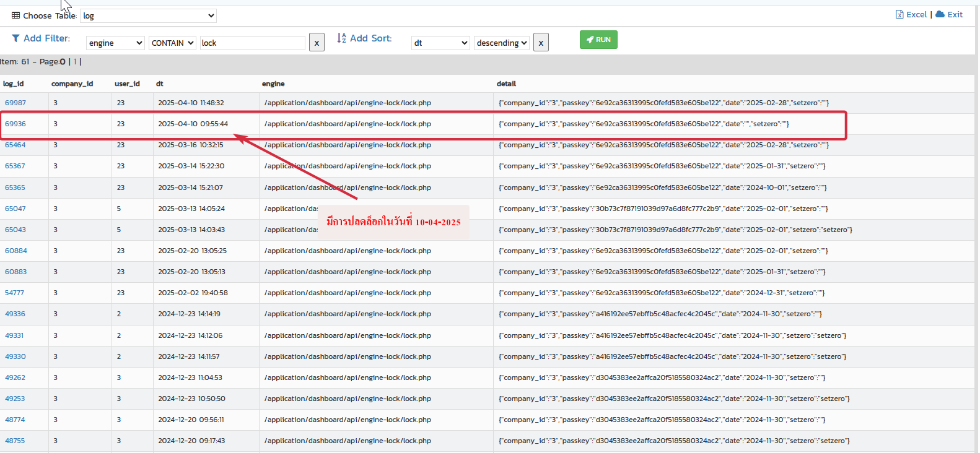Open the Choose Table dropdown showing log
Screen dimensions: 980x453
click(148, 16)
